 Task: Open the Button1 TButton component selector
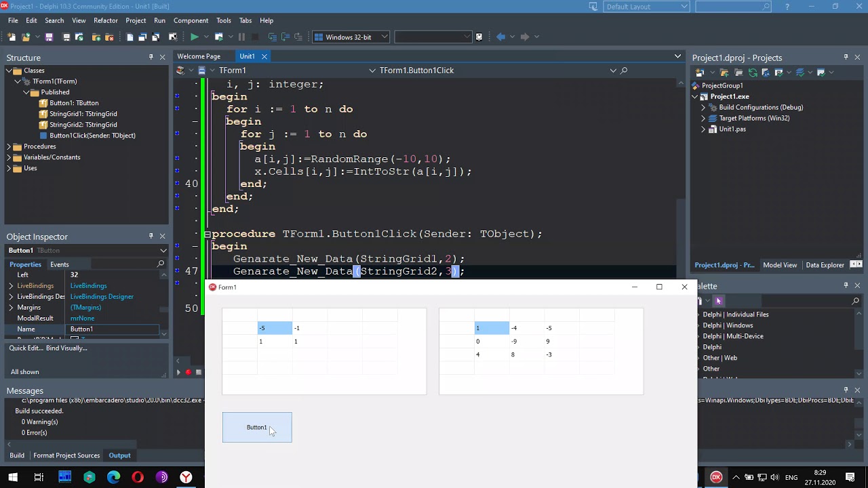[163, 250]
